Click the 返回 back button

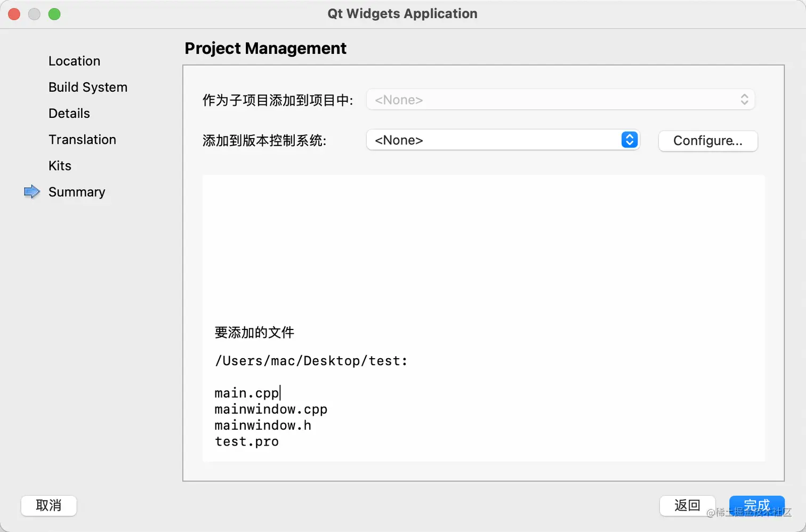coord(687,505)
